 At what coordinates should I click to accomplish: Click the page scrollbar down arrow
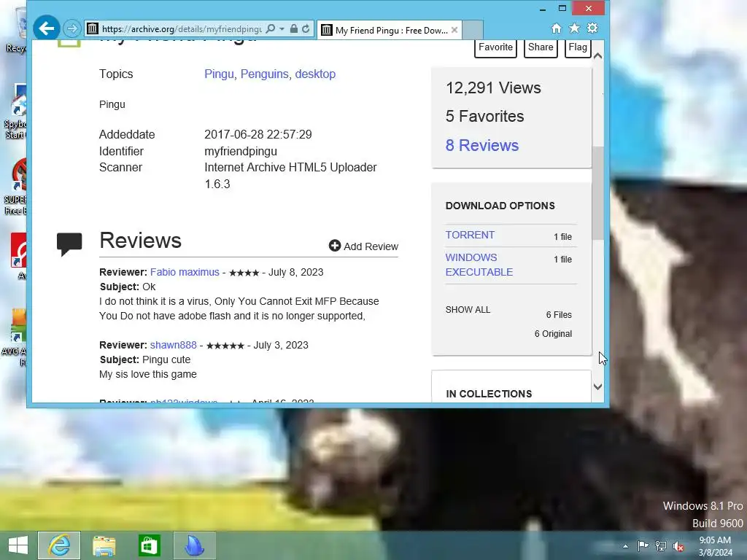(598, 386)
